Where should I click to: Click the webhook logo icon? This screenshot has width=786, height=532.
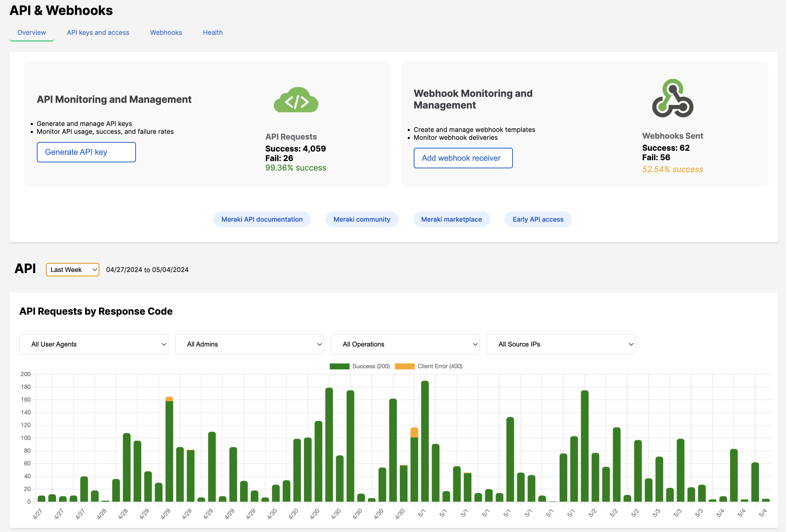tap(672, 98)
